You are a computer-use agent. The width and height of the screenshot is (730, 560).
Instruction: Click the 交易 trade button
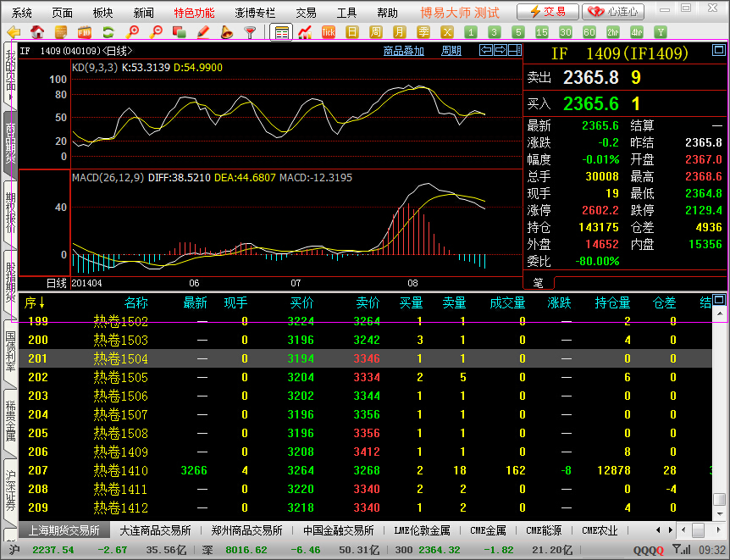pos(548,12)
